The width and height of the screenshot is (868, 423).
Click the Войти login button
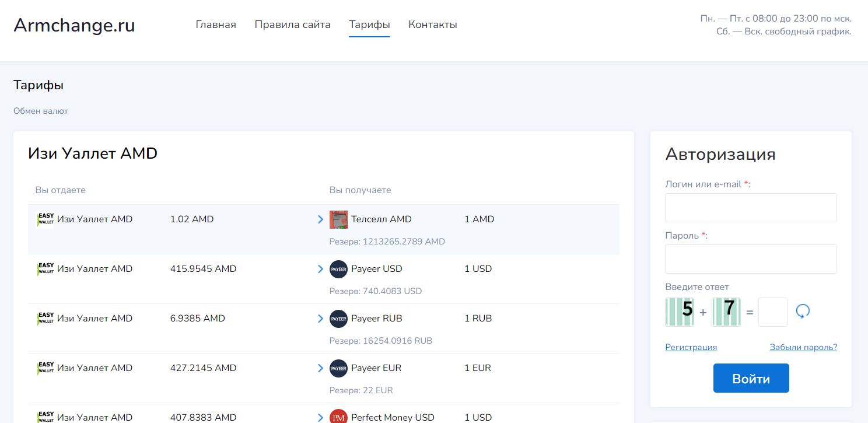point(751,378)
